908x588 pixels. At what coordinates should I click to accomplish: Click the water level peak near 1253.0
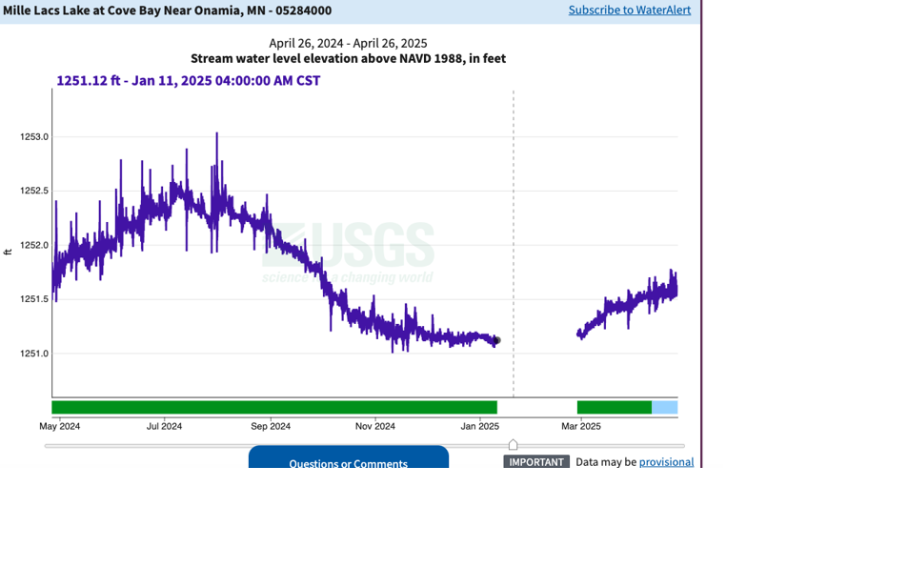(x=216, y=135)
